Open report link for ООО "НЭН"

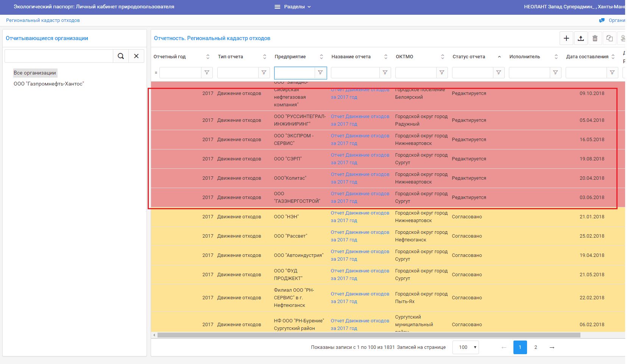point(360,216)
